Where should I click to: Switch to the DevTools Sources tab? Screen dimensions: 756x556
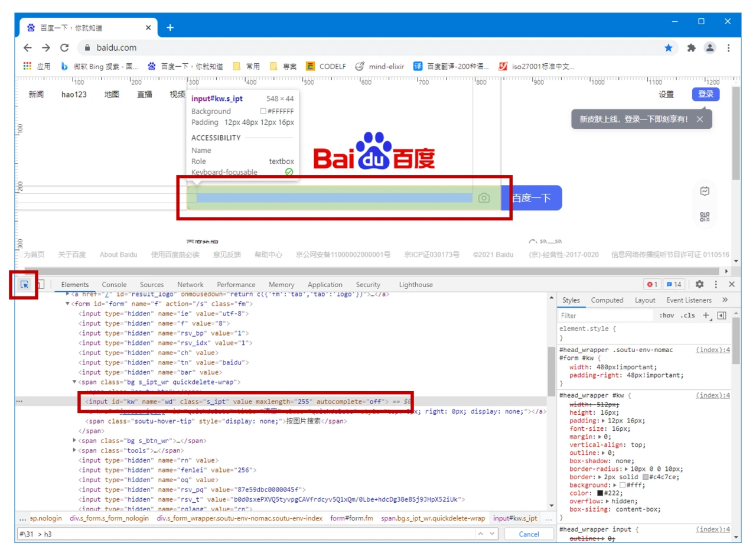pos(152,285)
